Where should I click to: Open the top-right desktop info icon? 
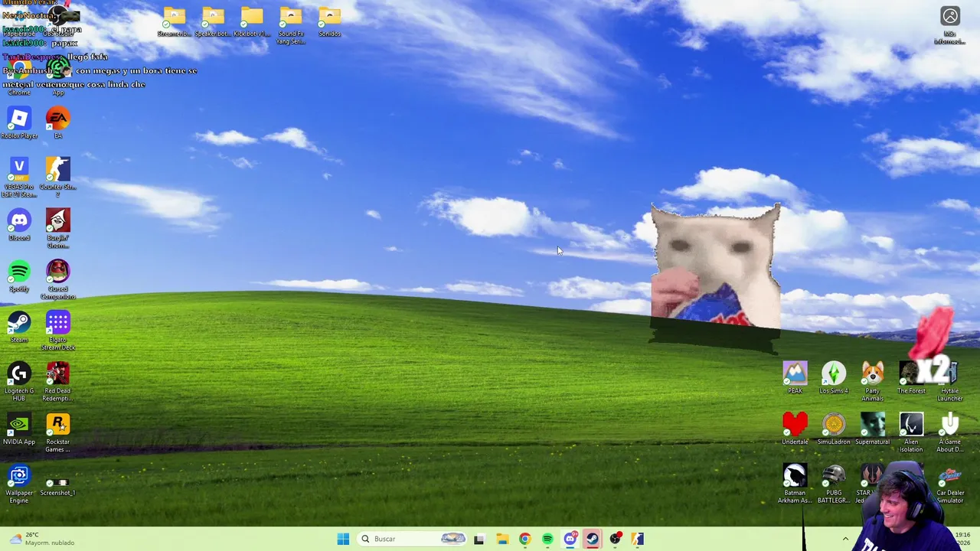pyautogui.click(x=949, y=25)
